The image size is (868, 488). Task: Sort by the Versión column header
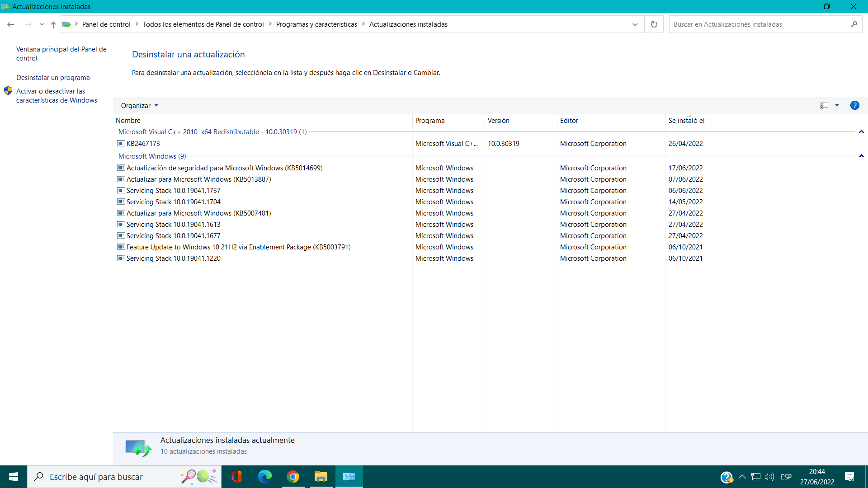[521, 121]
